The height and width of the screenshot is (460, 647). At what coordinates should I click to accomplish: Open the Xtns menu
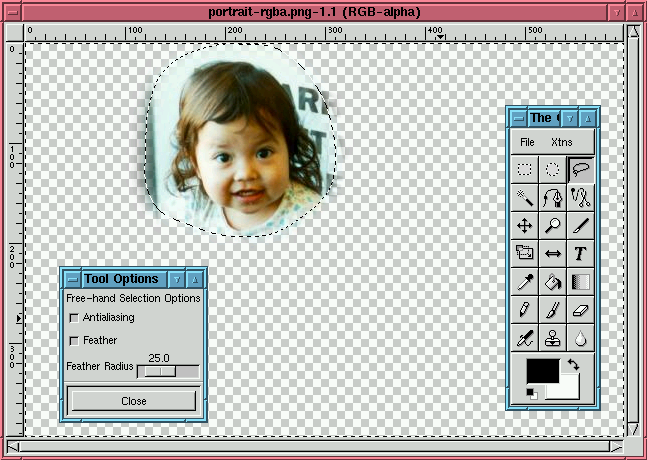562,142
